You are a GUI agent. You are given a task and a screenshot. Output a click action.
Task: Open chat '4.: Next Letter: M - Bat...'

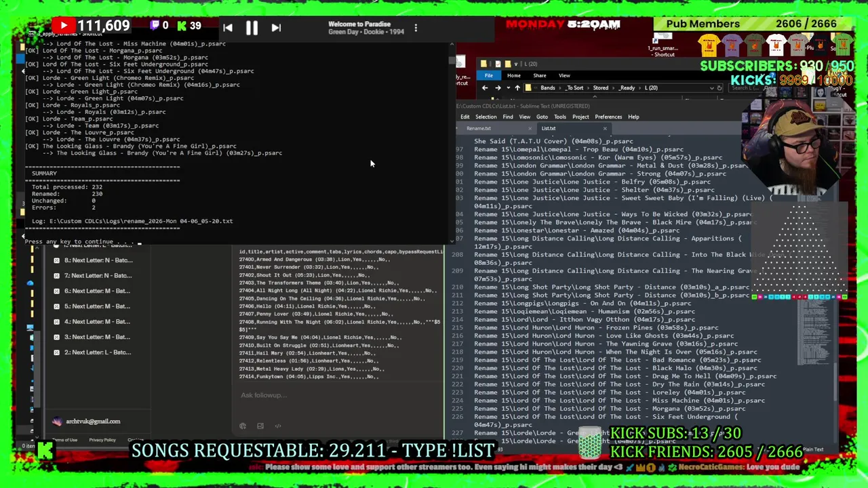[x=97, y=322]
